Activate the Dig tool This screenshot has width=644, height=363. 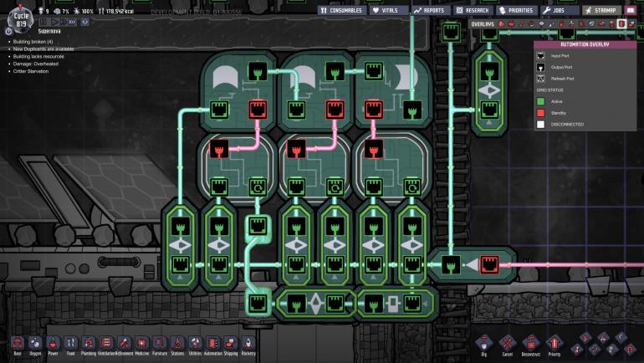(x=483, y=344)
